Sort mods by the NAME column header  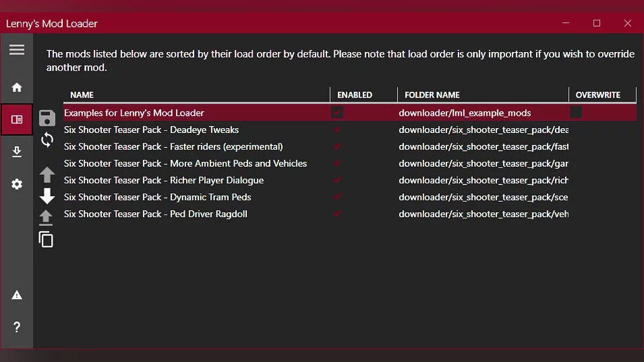point(82,95)
